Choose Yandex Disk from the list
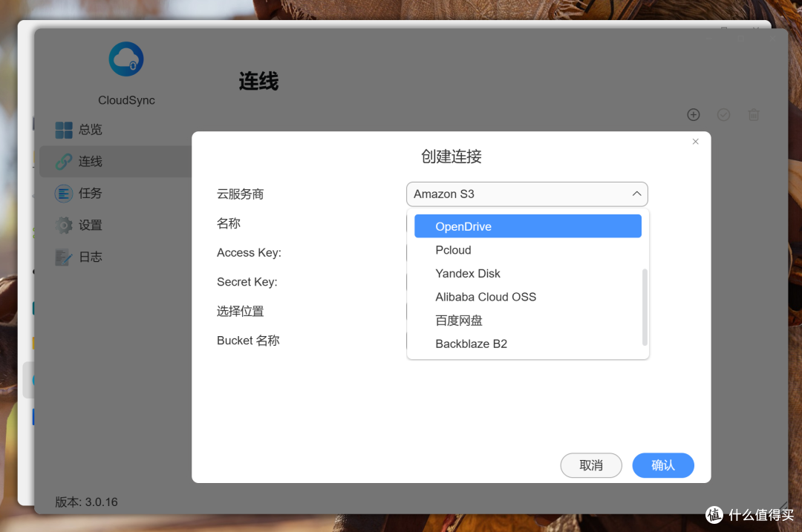The image size is (802, 532). 527,273
